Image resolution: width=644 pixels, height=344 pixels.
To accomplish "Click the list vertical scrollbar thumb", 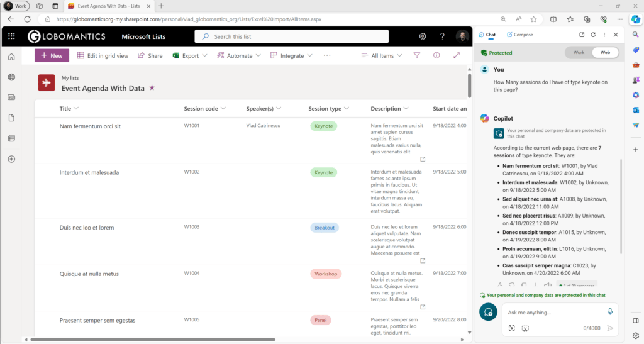I will [x=469, y=86].
